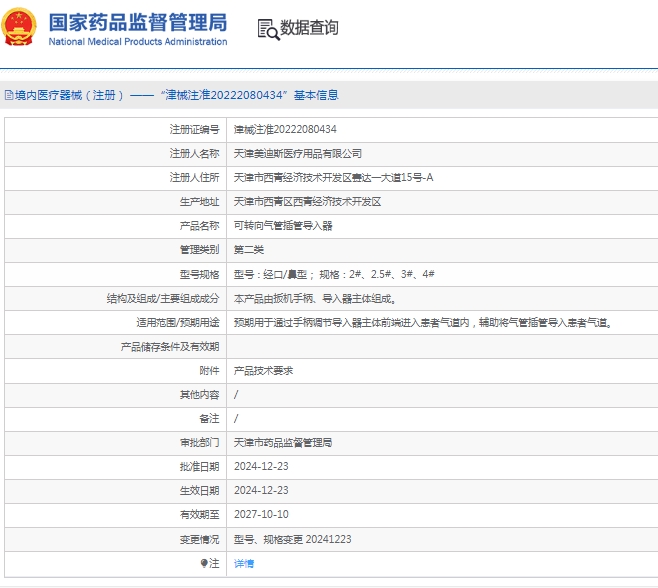Select the intended use text starting 预期用于
The height and width of the screenshot is (588, 658).
[423, 322]
